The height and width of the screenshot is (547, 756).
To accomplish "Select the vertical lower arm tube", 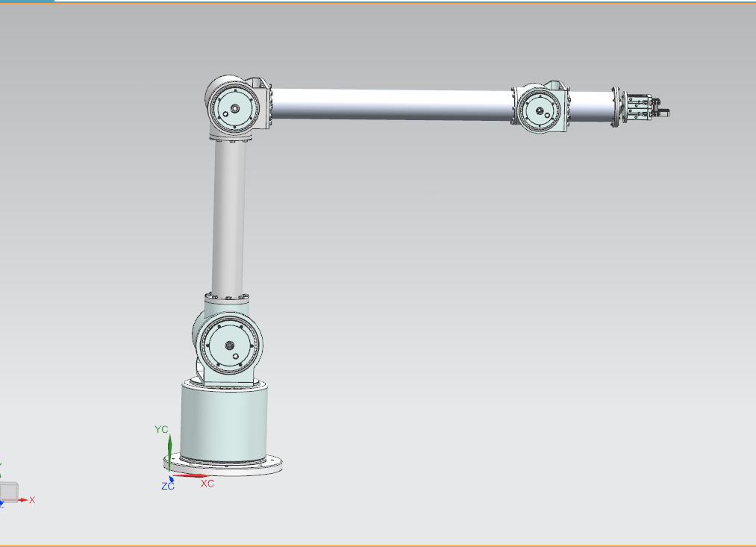I will pos(228,217).
